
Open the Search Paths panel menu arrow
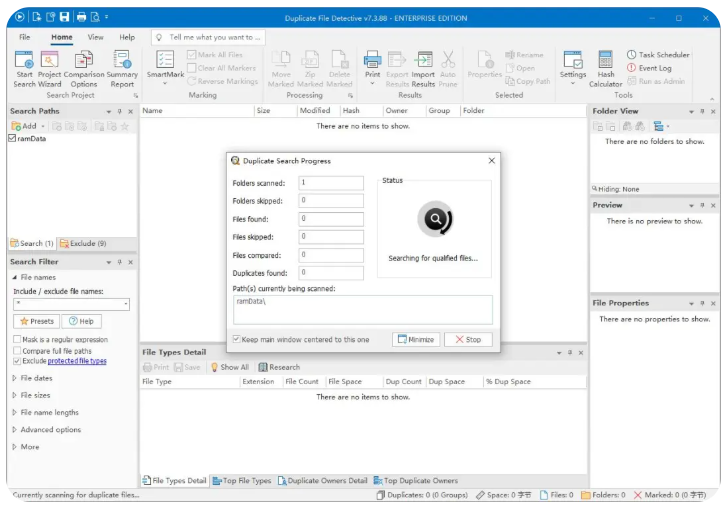(108, 112)
